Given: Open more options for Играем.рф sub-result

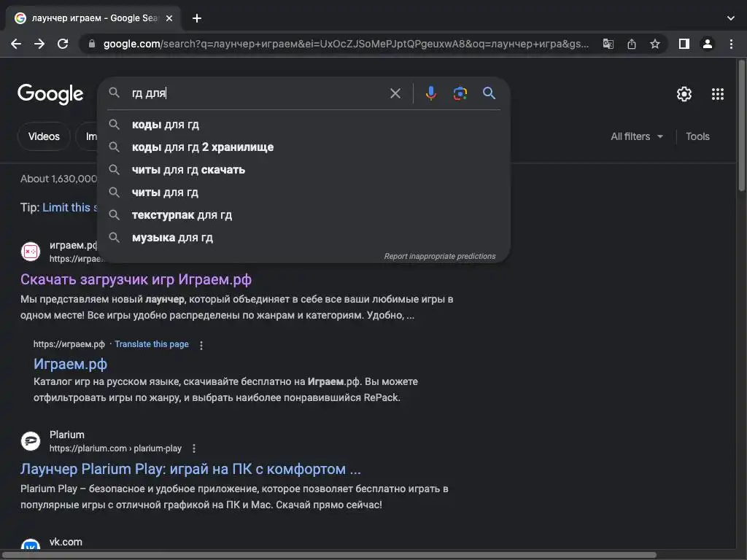Looking at the screenshot, I should tap(201, 345).
